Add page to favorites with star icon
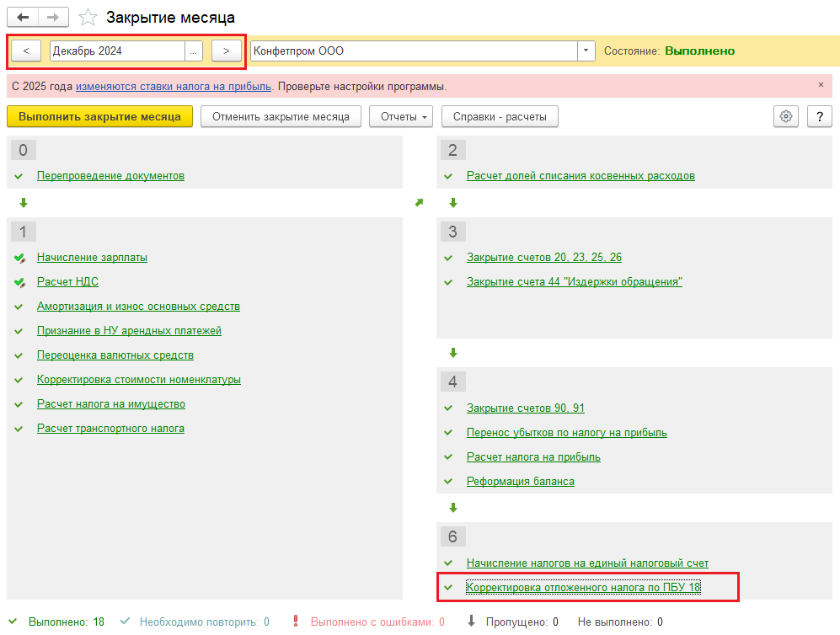 [x=88, y=18]
